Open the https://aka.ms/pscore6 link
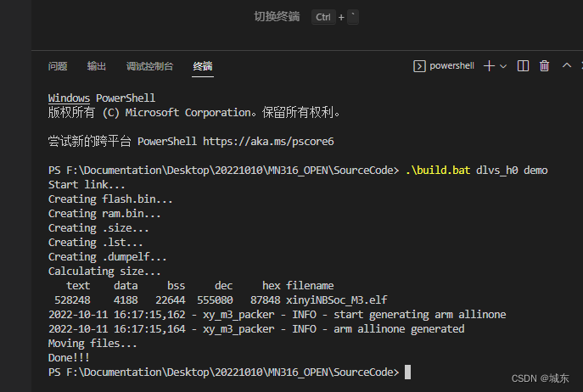Screen dimensions: 583x392 coord(268,142)
